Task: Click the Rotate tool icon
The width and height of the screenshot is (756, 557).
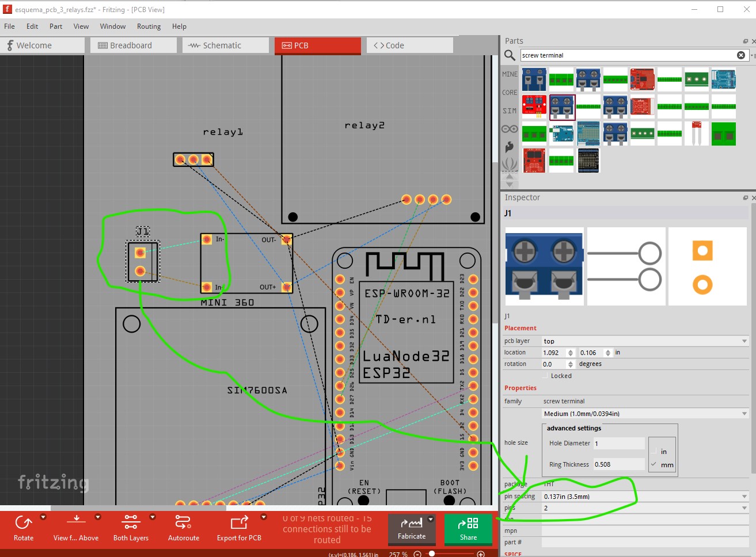Action: pyautogui.click(x=24, y=523)
